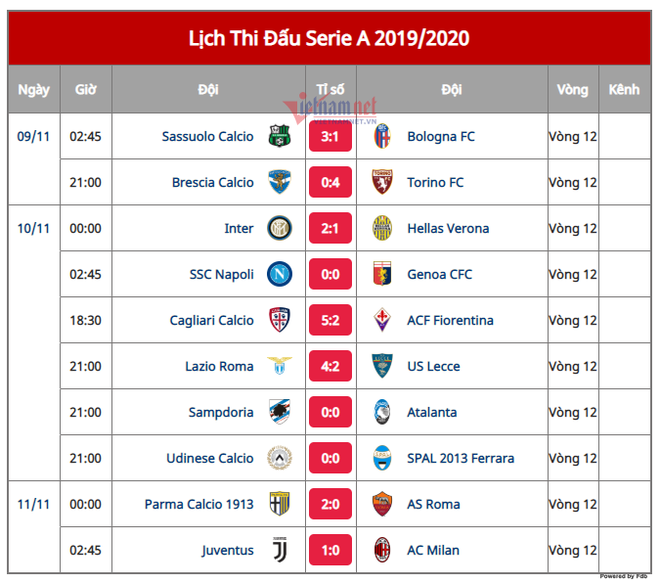The image size is (660, 584).
Task: Click the Lazio Roma eagle logo
Action: (x=279, y=367)
